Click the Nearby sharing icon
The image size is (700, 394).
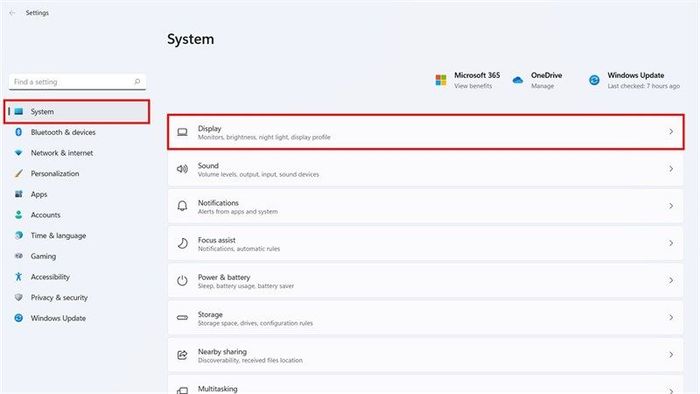(x=182, y=355)
